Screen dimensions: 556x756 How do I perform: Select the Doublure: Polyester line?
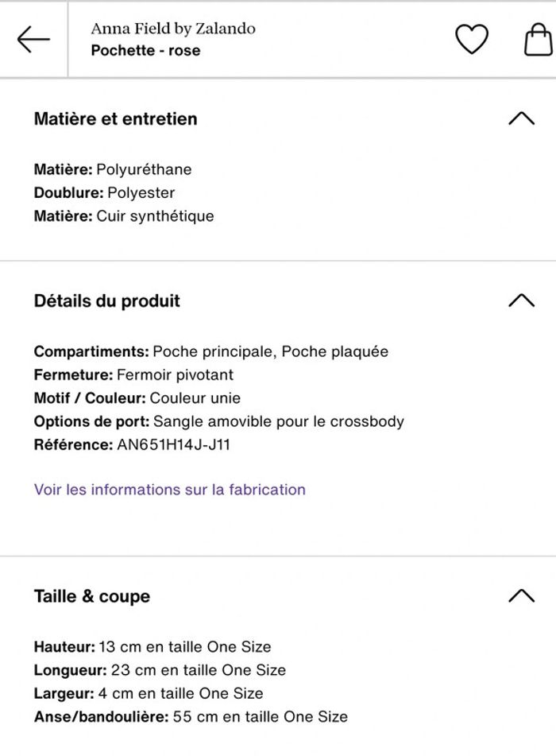point(104,192)
